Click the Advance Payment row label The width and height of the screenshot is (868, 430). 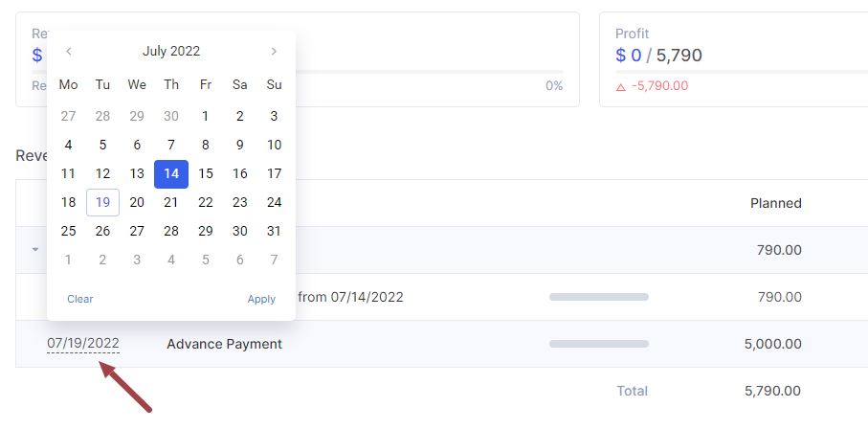point(224,344)
